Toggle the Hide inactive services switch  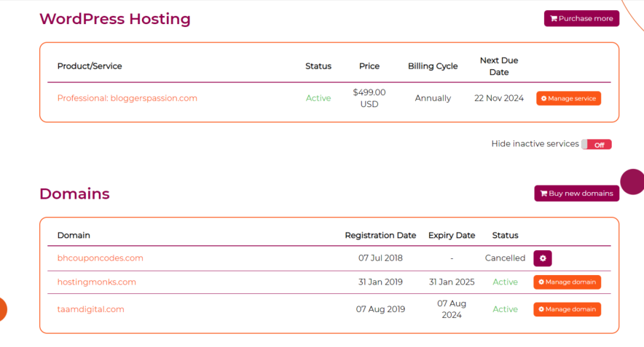click(x=596, y=145)
